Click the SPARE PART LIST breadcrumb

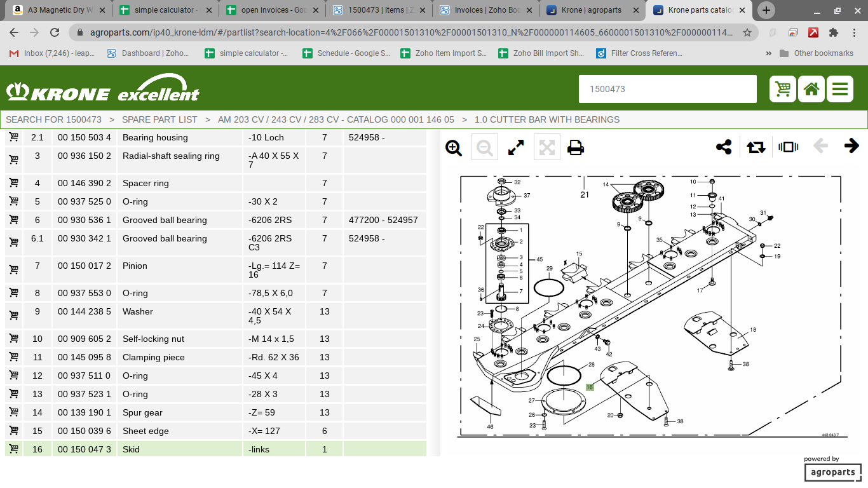point(159,119)
